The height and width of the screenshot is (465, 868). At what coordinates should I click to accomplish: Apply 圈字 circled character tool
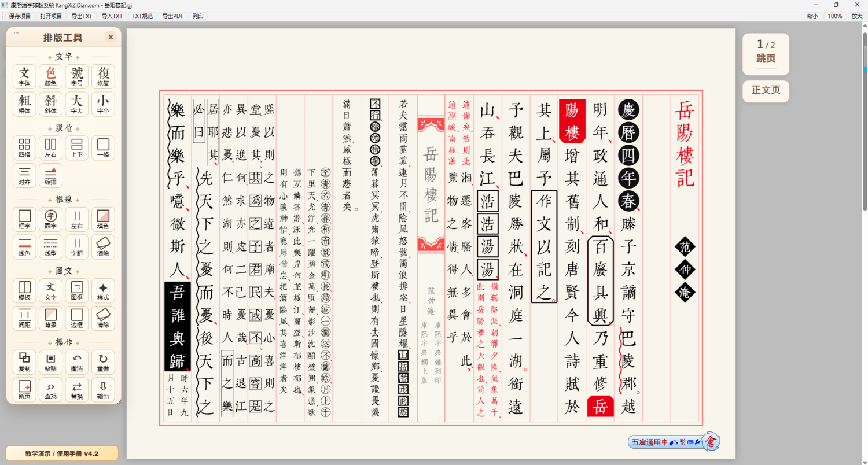tap(51, 219)
